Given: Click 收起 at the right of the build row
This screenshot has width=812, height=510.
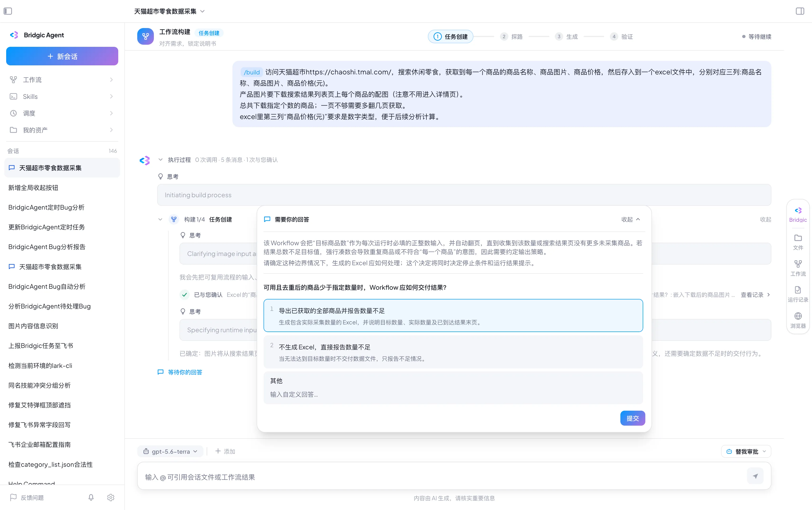Looking at the screenshot, I should [765, 219].
